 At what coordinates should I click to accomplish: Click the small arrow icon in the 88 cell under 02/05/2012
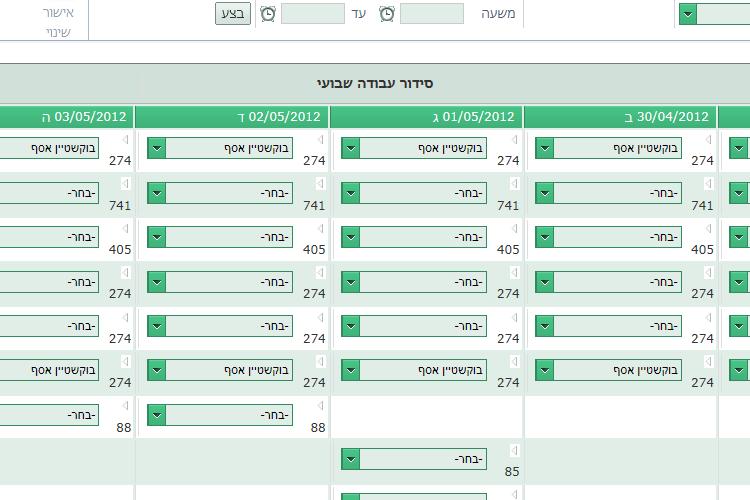point(320,406)
